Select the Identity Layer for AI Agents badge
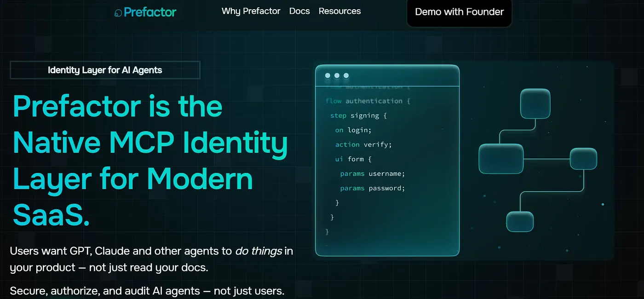The width and height of the screenshot is (644, 299). pos(105,70)
